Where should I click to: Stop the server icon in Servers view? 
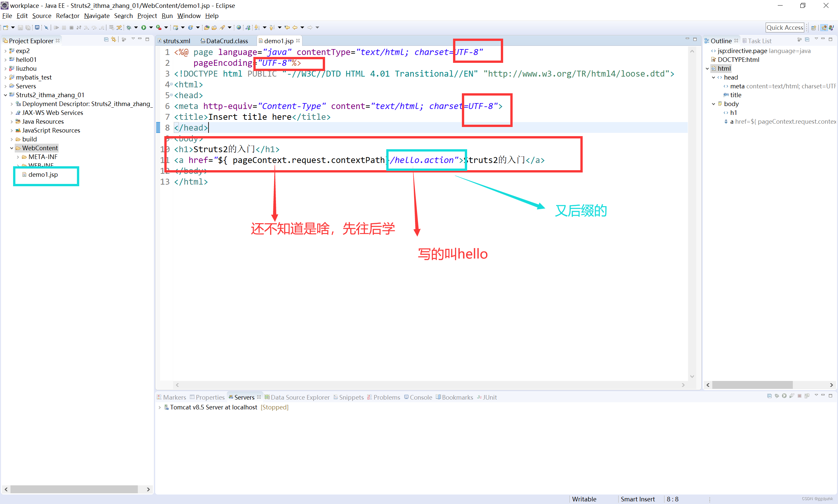(x=799, y=396)
